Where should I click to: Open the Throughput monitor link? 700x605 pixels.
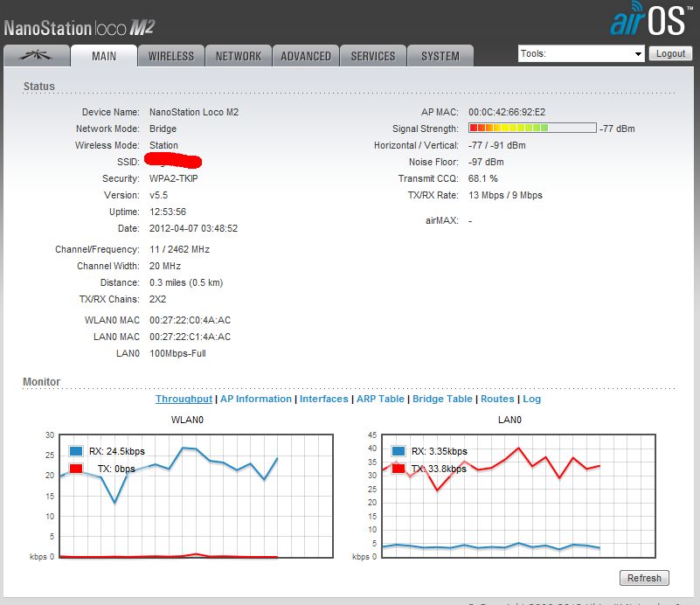point(184,399)
